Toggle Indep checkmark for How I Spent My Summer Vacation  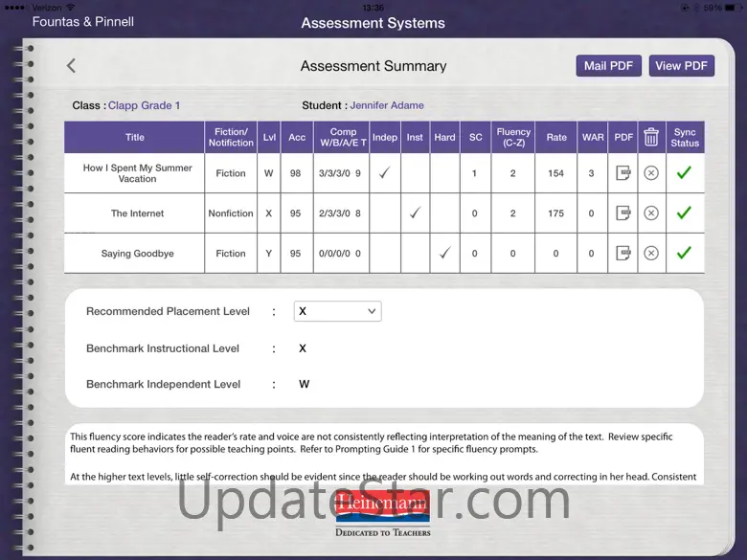tap(384, 172)
